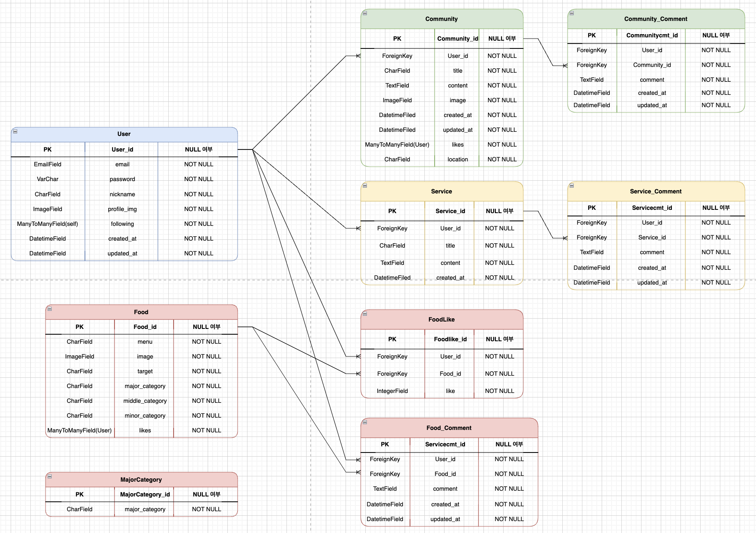Click the collapse icon on the Food table
Viewport: 756px width, 533px height.
tap(50, 309)
